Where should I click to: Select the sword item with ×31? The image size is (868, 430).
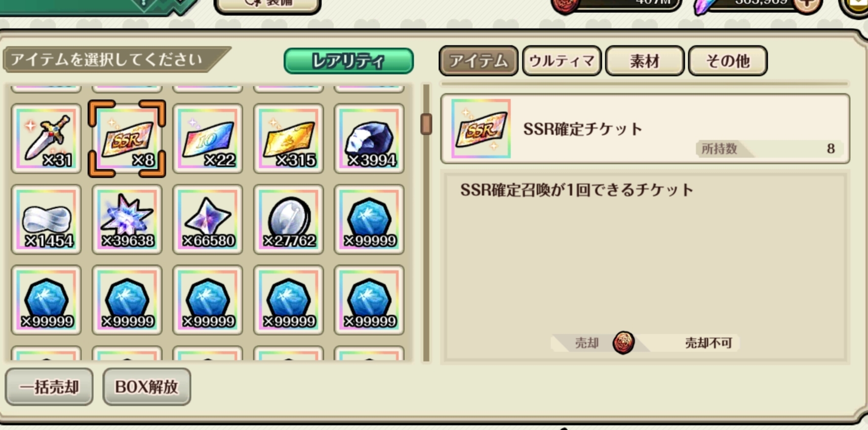(46, 139)
